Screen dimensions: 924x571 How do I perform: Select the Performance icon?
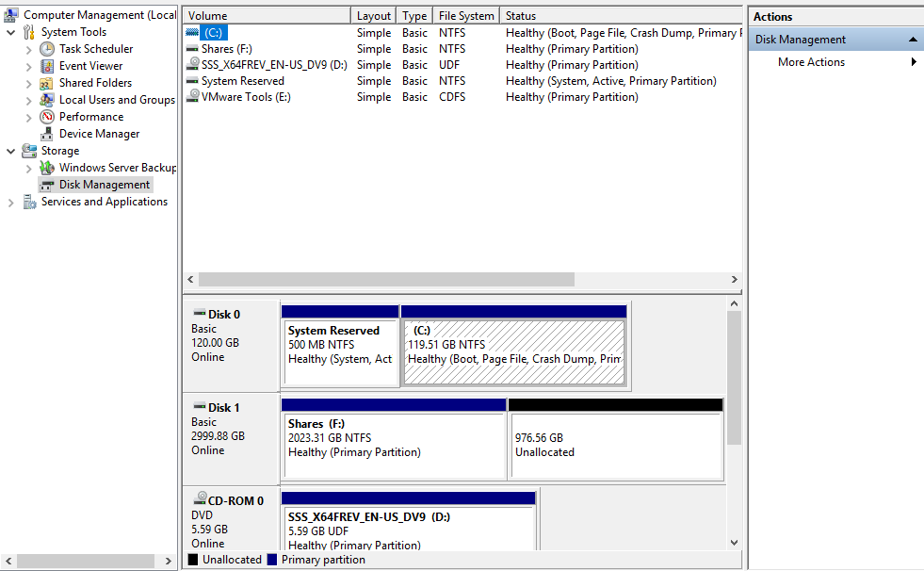(47, 117)
